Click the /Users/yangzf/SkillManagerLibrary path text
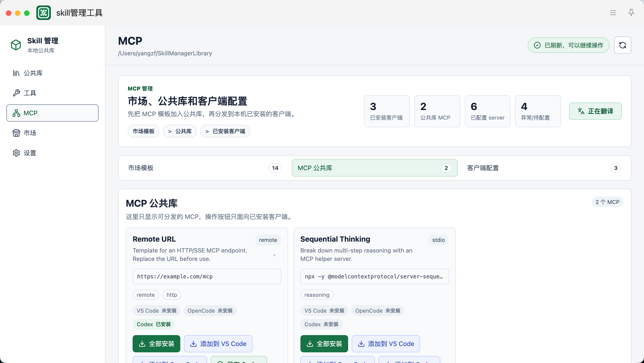 click(x=165, y=53)
